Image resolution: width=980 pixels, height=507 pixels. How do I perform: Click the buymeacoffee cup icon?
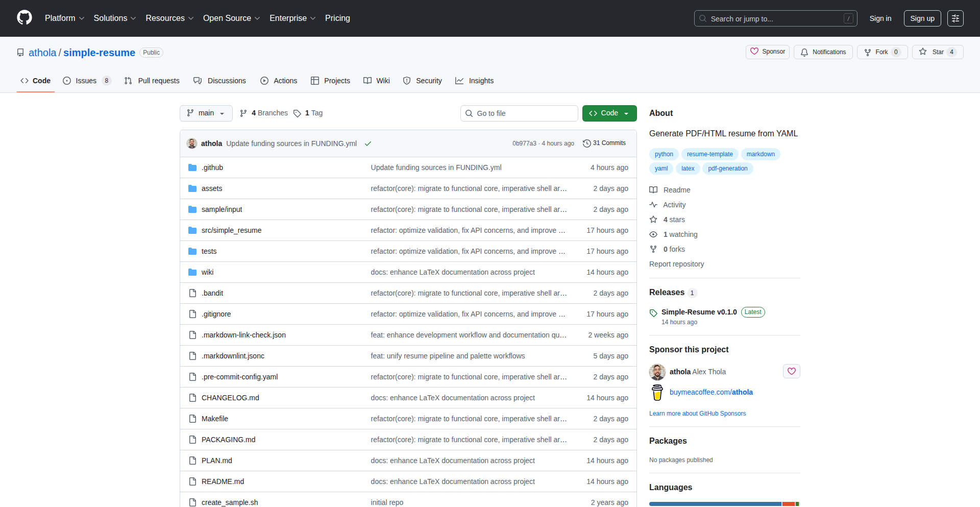657,392
